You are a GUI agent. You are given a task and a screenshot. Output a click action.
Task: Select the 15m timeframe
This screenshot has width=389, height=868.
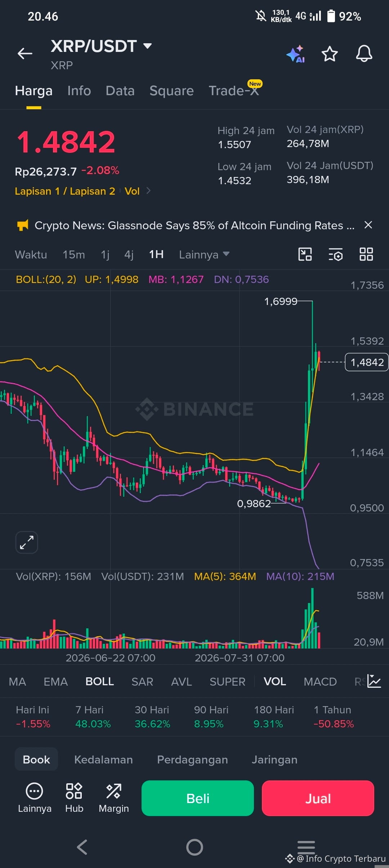[x=74, y=254]
